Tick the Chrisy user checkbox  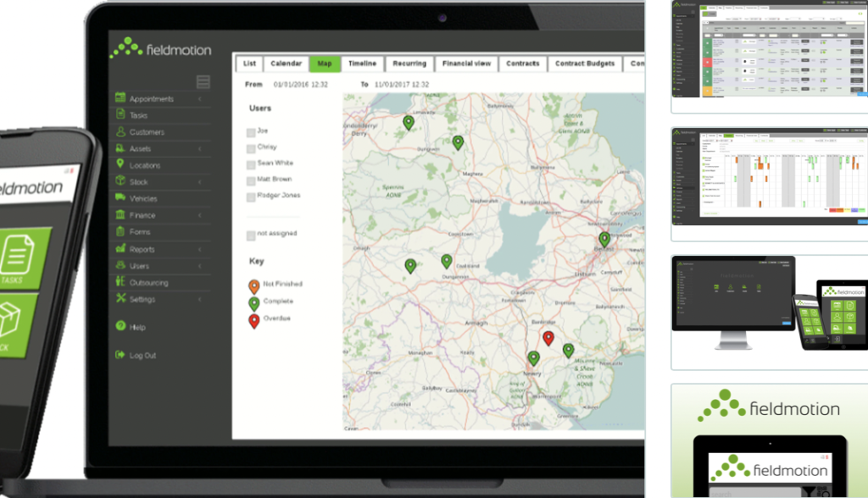coord(251,148)
